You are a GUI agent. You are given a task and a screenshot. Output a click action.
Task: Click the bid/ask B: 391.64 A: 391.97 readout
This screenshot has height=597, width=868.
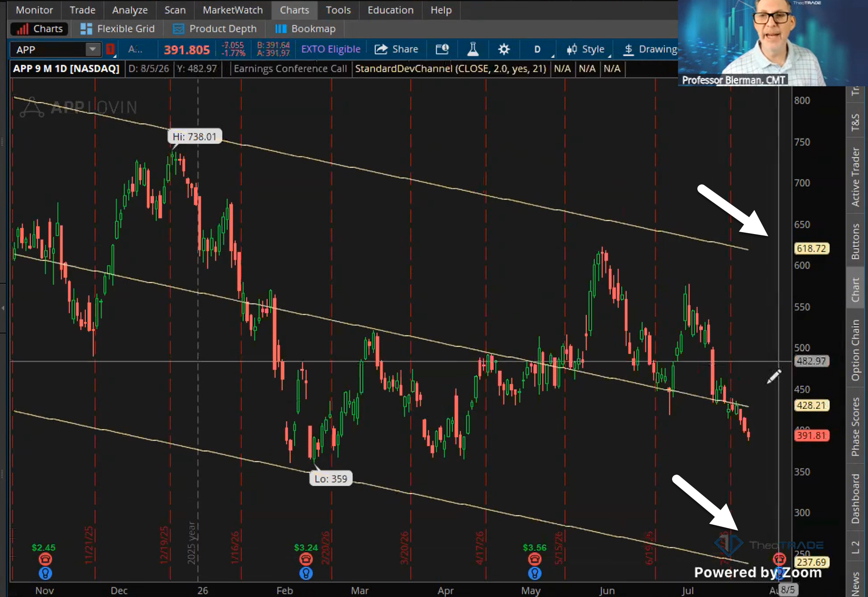coord(274,49)
